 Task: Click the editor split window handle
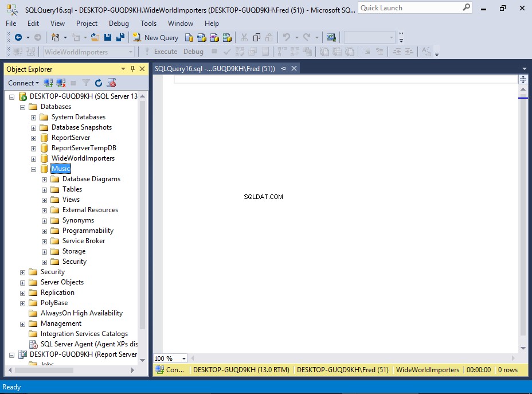(x=523, y=80)
